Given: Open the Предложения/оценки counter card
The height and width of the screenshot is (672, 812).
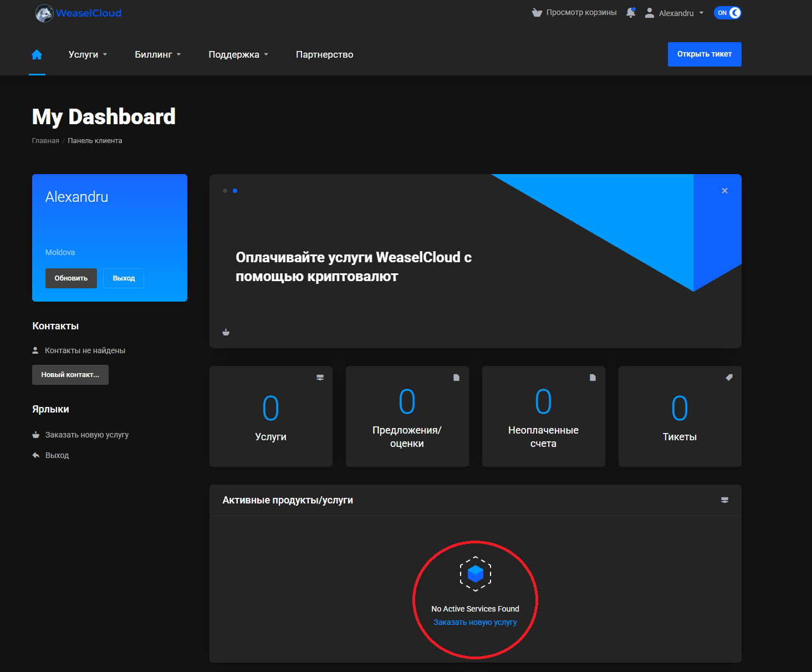Looking at the screenshot, I should [407, 416].
